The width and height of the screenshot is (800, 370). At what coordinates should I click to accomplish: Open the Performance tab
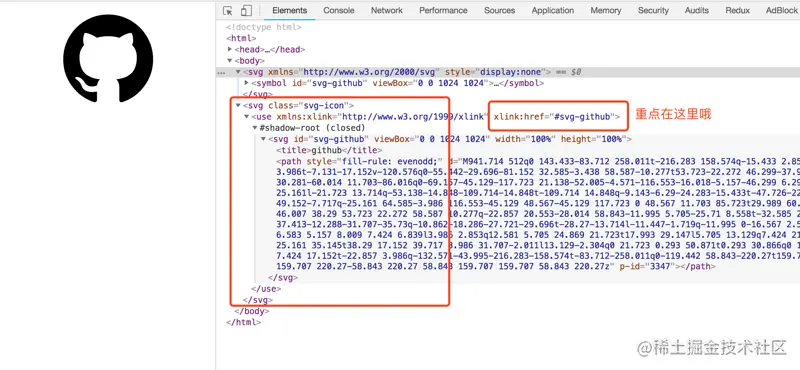[443, 10]
